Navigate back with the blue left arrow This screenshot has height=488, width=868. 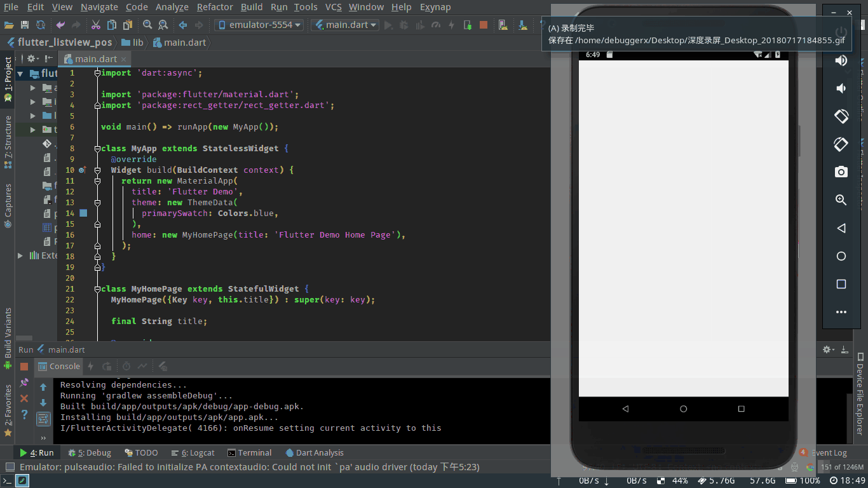tap(183, 25)
